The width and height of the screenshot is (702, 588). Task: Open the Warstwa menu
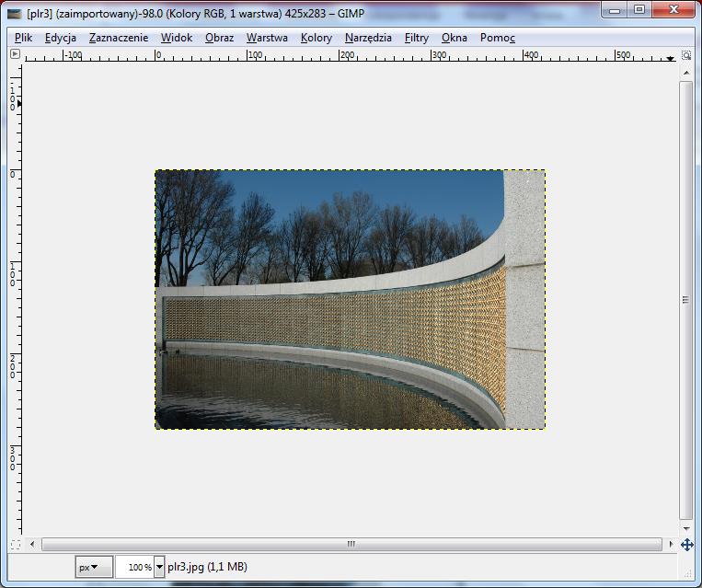click(x=267, y=38)
